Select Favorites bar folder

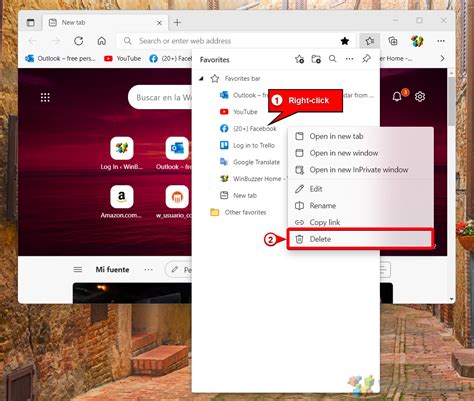pos(235,79)
